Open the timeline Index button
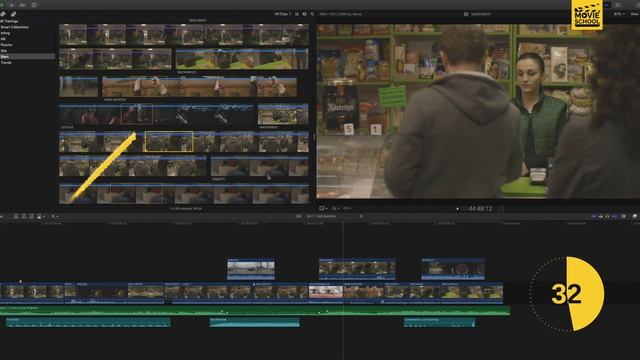640x360 pixels. click(1, 216)
